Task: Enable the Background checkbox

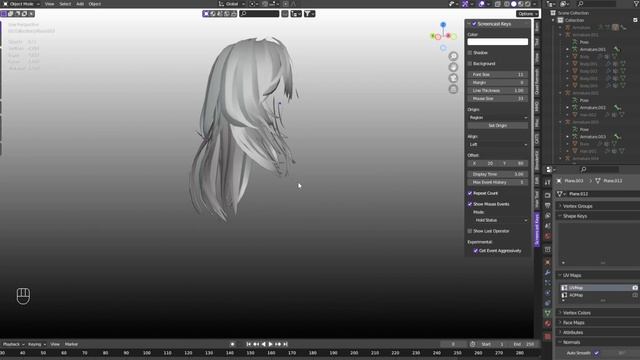Action: pos(470,64)
